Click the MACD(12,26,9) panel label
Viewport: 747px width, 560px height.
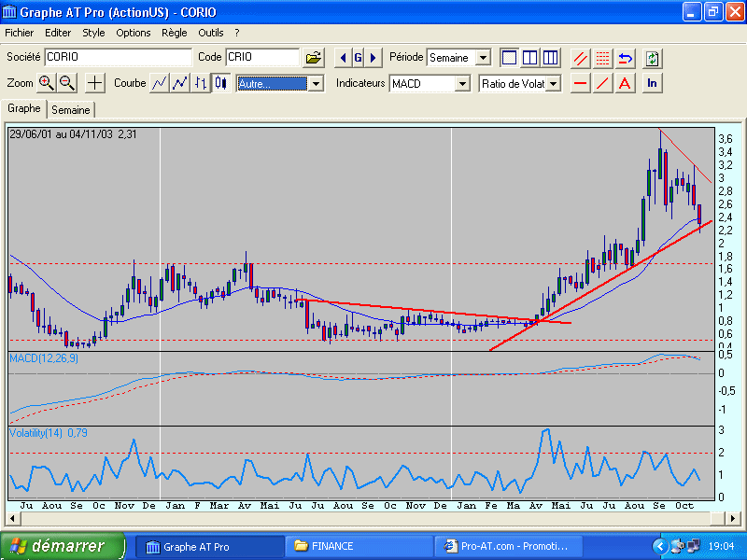tap(44, 358)
